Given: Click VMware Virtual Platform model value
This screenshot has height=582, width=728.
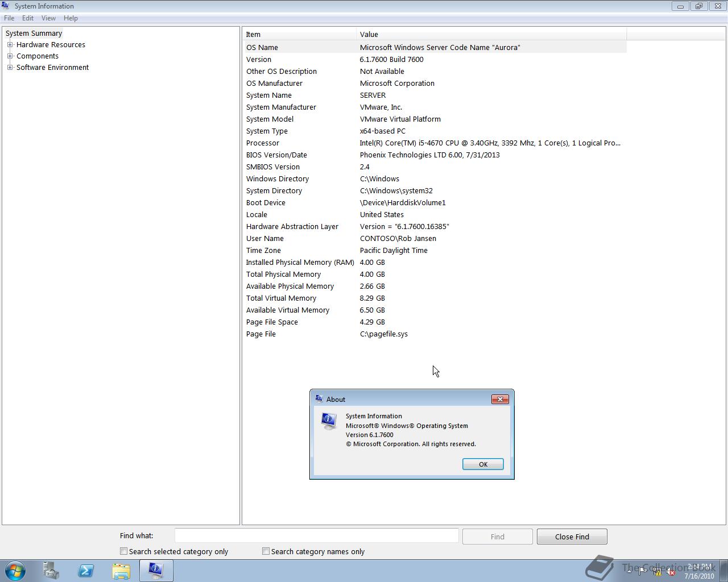Looking at the screenshot, I should 400,119.
